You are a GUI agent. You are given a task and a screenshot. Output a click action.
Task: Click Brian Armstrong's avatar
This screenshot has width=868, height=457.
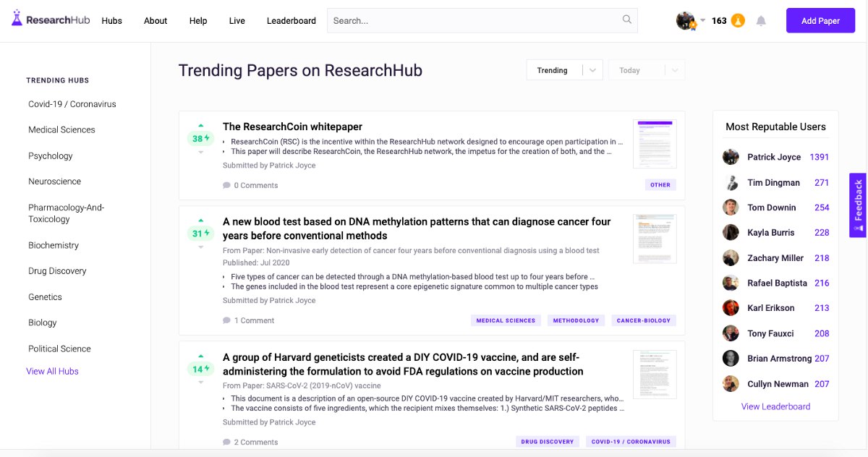[731, 358]
